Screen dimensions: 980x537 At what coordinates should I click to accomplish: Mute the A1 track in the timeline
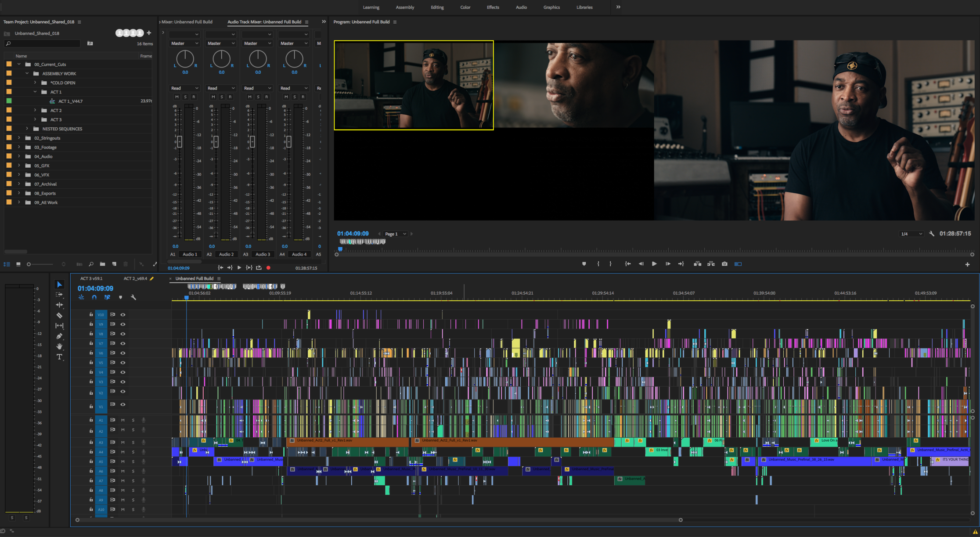pos(123,420)
